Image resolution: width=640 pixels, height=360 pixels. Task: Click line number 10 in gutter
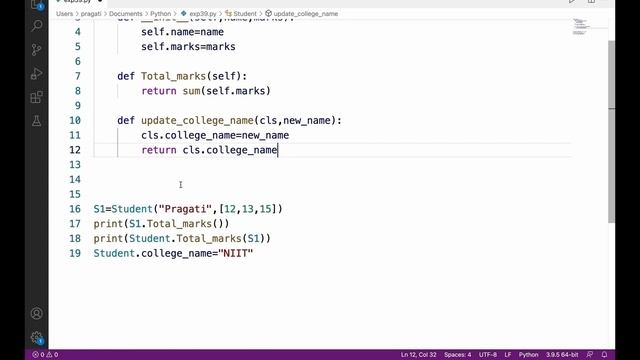tap(75, 120)
